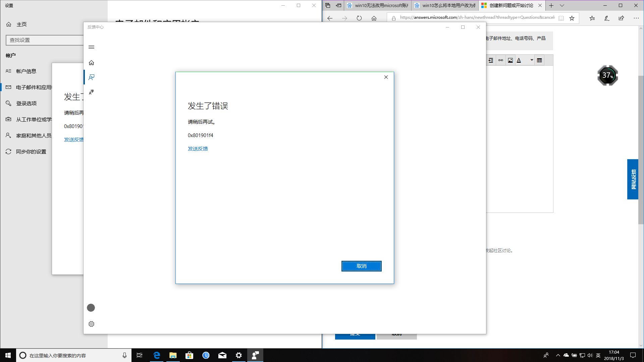
Task: Click the 网站反馈 side tab
Action: pyautogui.click(x=633, y=179)
